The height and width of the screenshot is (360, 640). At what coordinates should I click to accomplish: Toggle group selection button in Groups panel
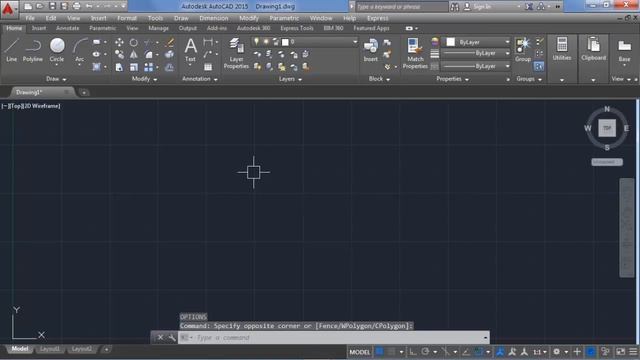click(x=539, y=66)
